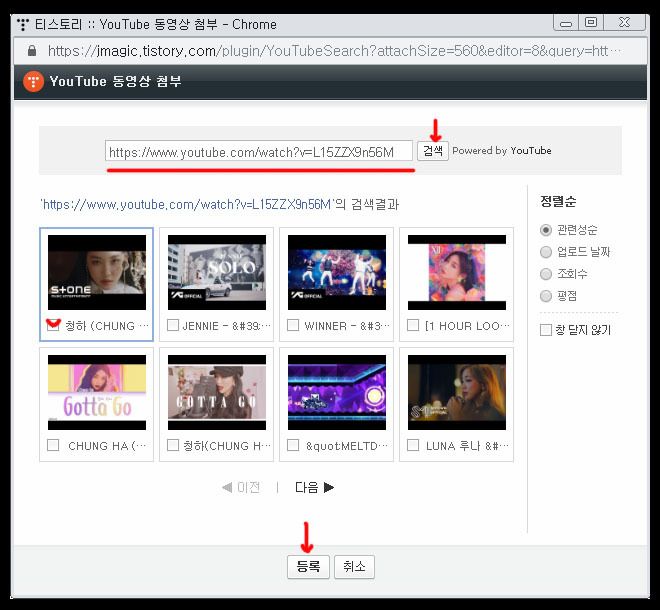Open the JENNIE SOLO thumbnail

point(217,272)
